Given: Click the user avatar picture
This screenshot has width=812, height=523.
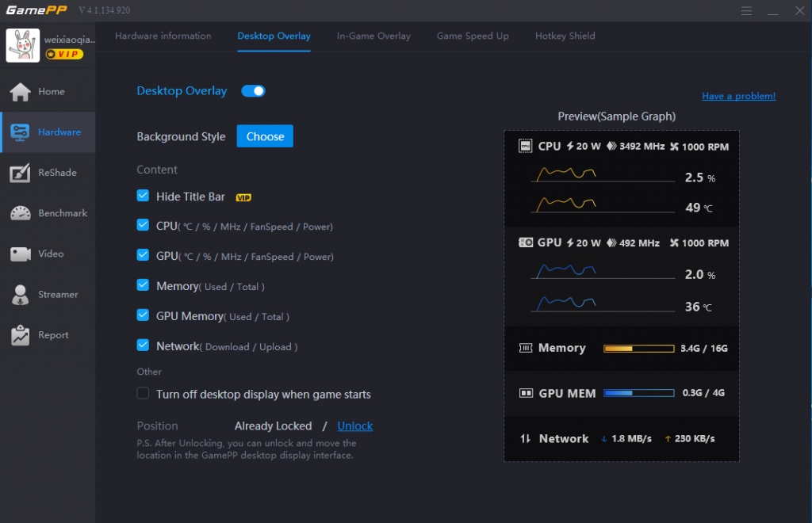Looking at the screenshot, I should click(23, 45).
